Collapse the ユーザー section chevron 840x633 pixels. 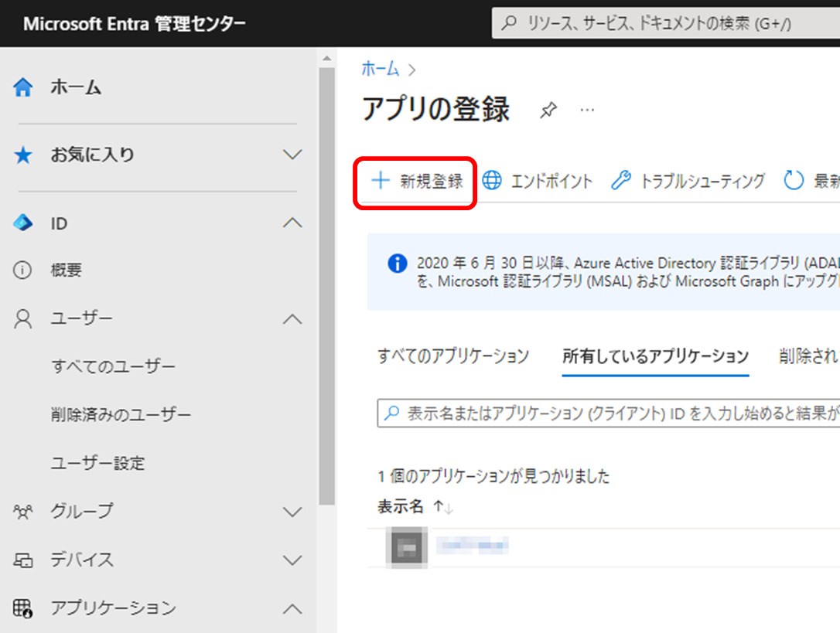[292, 318]
